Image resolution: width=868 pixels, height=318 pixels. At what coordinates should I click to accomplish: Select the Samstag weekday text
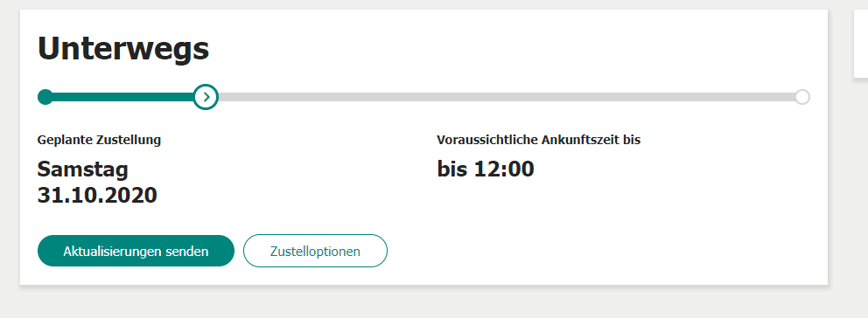tap(82, 169)
